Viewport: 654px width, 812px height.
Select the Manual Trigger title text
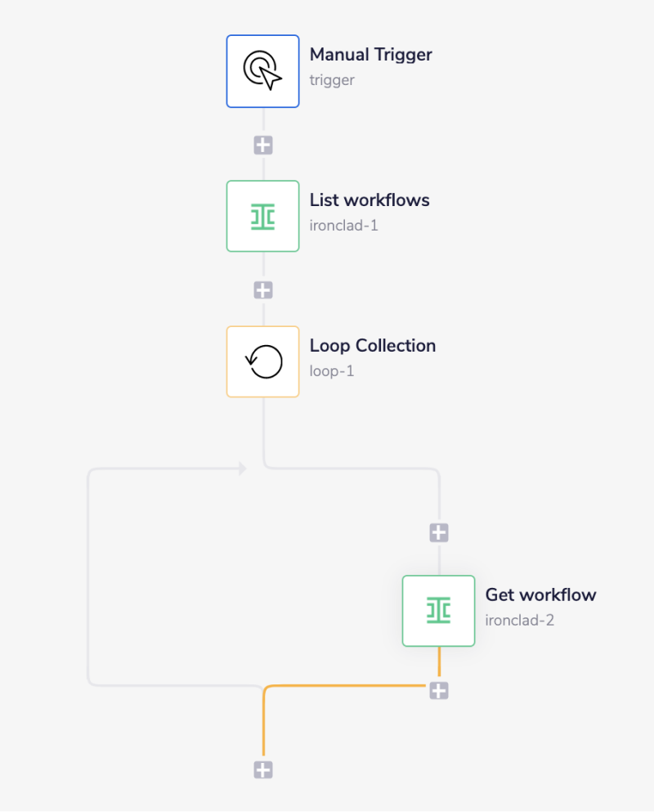point(370,54)
